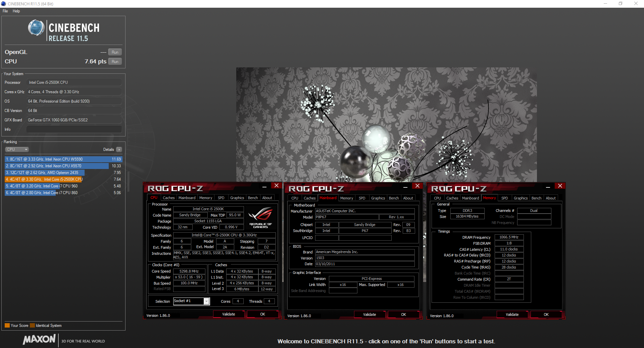This screenshot has height=348, width=644.
Task: Click the orange Your Score legend swatch
Action: click(x=7, y=326)
